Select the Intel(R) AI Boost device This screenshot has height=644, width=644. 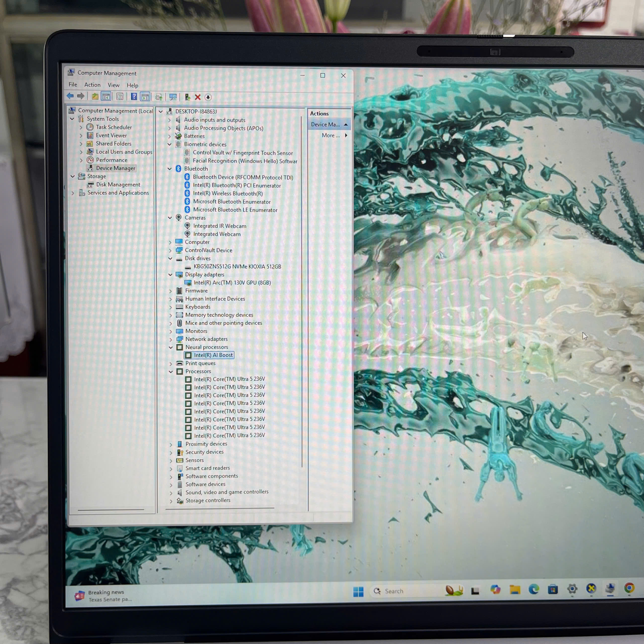click(x=213, y=355)
